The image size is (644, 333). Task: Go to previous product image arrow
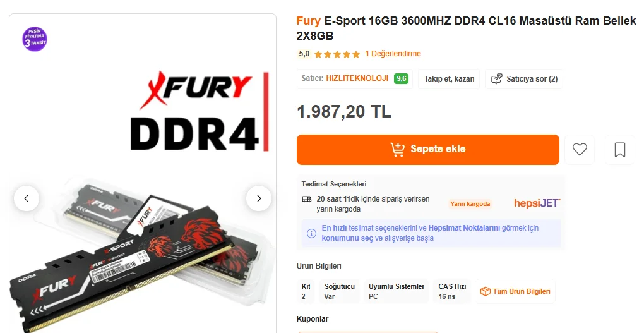[27, 198]
